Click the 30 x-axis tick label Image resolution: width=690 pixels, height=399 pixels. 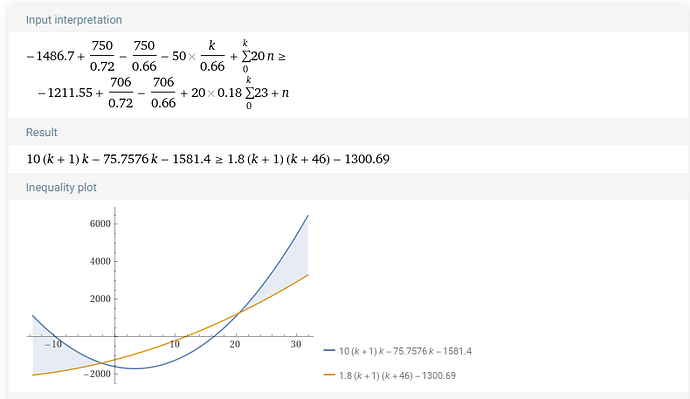coord(296,344)
